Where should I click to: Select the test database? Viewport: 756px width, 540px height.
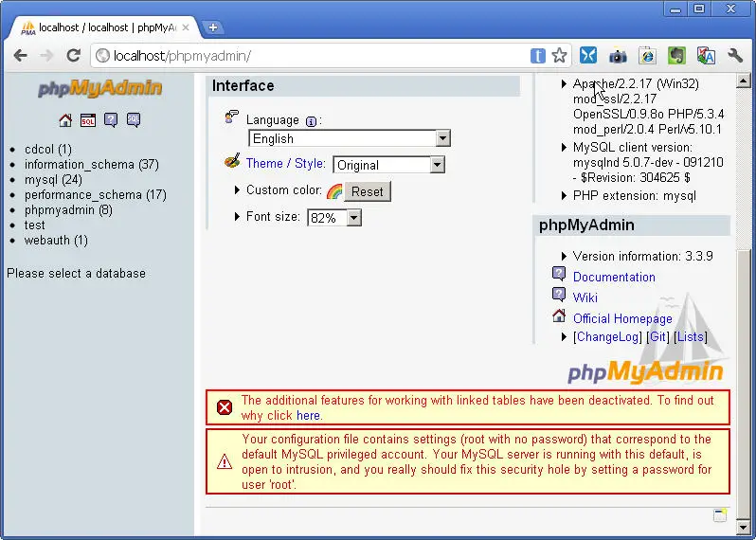pos(35,225)
